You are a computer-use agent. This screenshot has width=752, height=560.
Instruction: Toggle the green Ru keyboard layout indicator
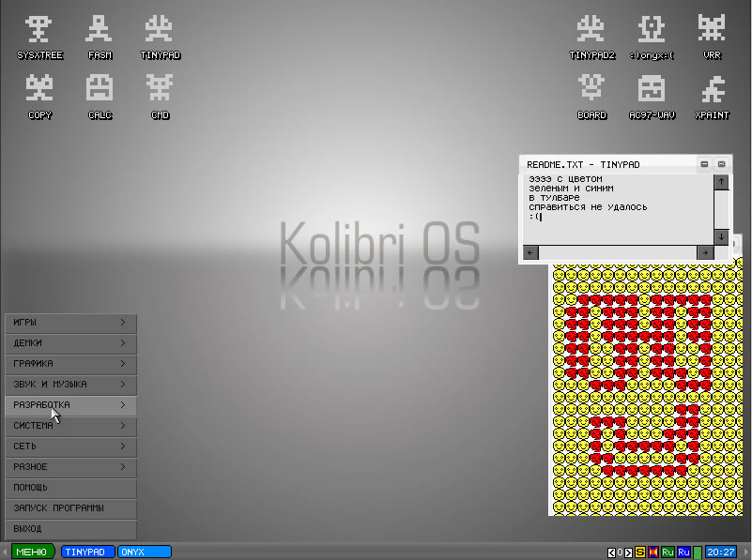[x=668, y=552]
